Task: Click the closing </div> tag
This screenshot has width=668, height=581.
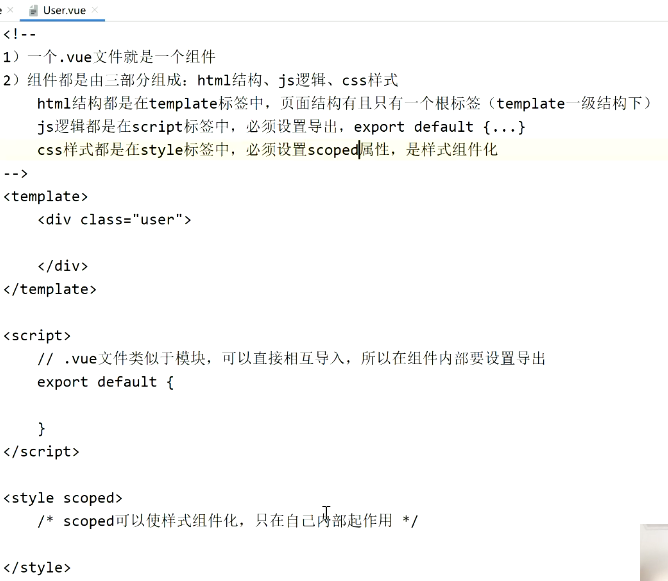Action: [x=63, y=266]
